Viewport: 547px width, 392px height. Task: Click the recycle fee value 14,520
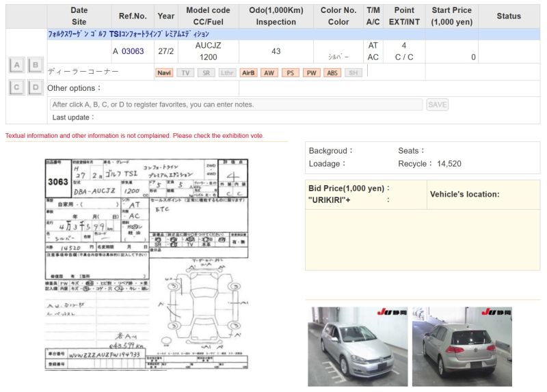449,164
